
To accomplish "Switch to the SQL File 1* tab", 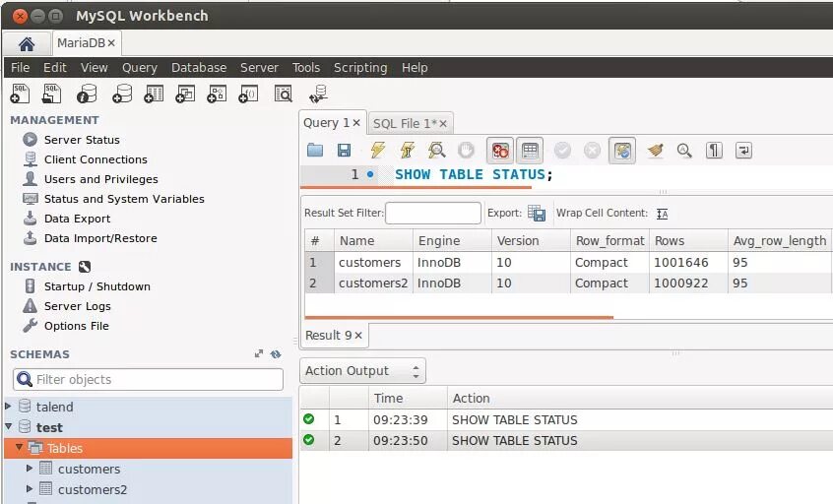I will click(405, 124).
